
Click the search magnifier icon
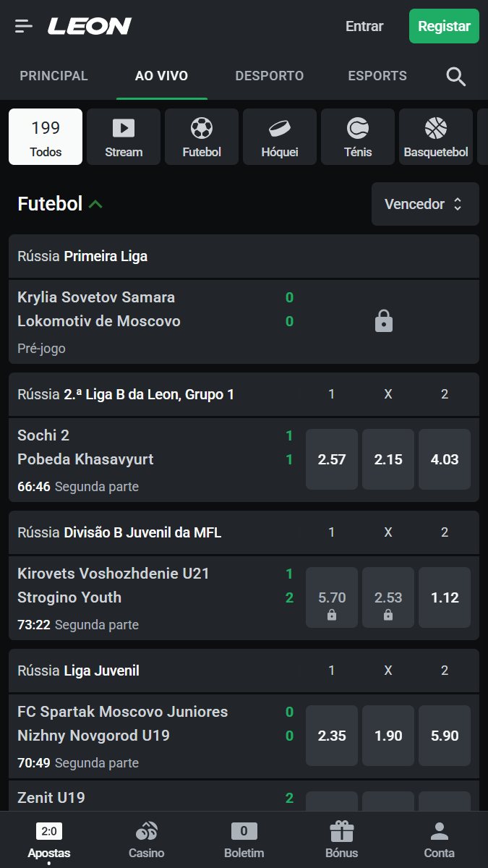pos(455,76)
